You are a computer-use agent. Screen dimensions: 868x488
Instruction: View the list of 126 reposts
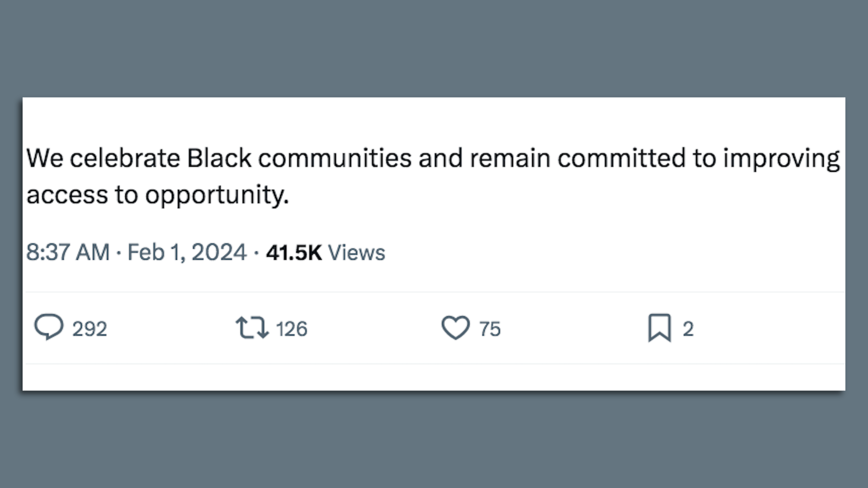291,328
